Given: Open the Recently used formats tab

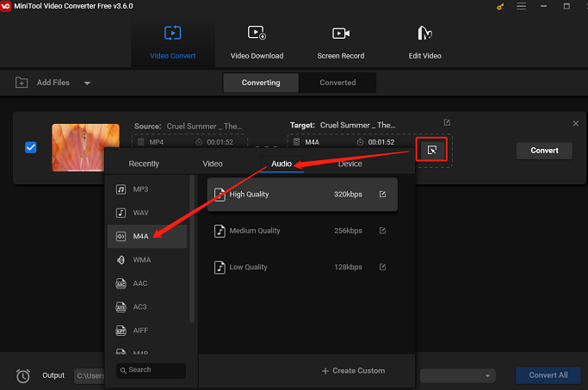Looking at the screenshot, I should point(144,164).
